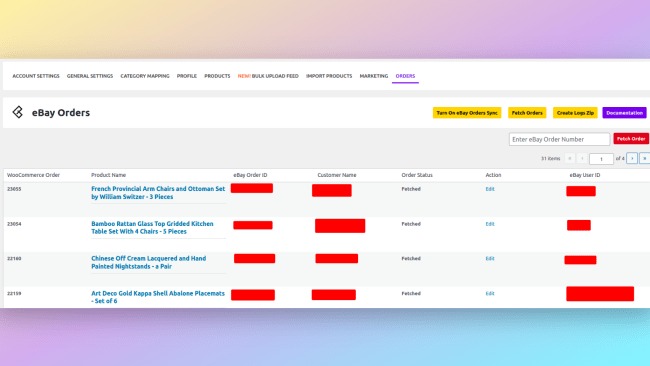Click the yellow Fetch Orders button
650x366 pixels.
(x=527, y=113)
